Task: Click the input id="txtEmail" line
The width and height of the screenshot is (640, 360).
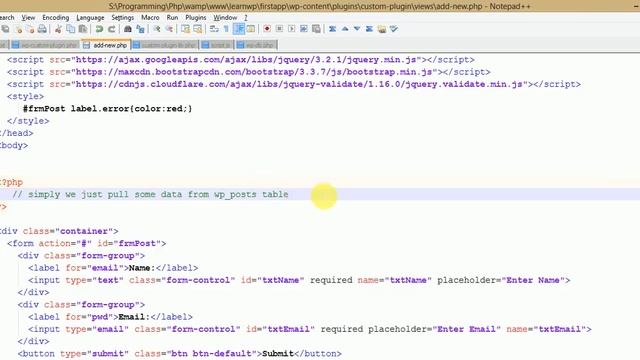Action: coord(310,329)
